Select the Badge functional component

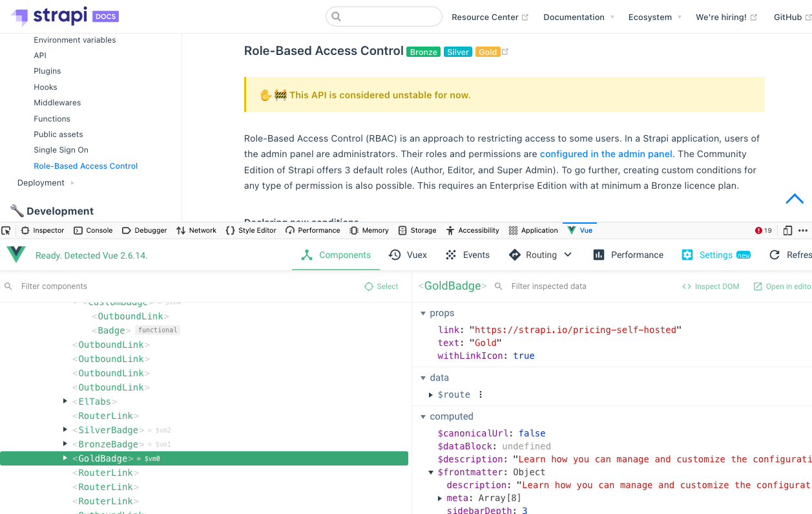[111, 330]
